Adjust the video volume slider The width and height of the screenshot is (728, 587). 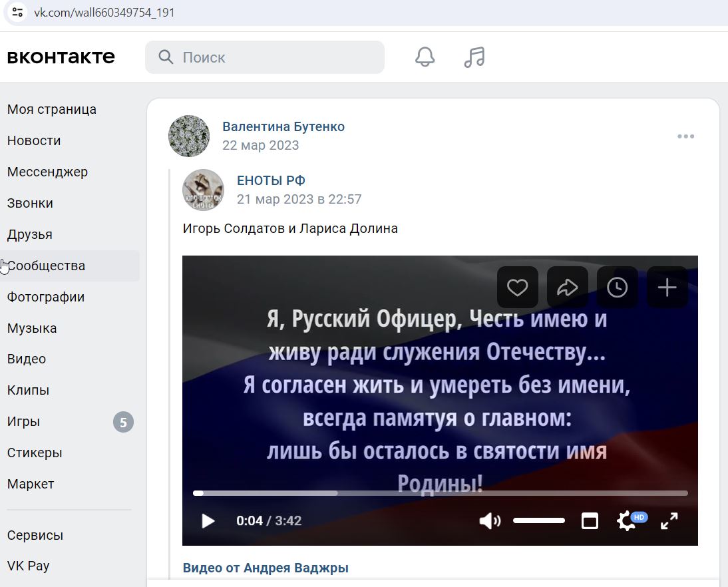[x=539, y=521]
